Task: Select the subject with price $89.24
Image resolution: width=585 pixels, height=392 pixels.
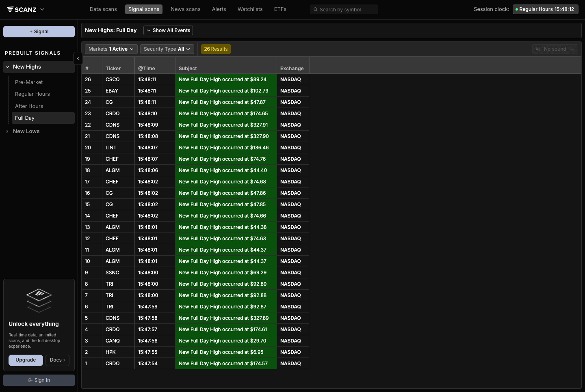Action: [x=226, y=80]
